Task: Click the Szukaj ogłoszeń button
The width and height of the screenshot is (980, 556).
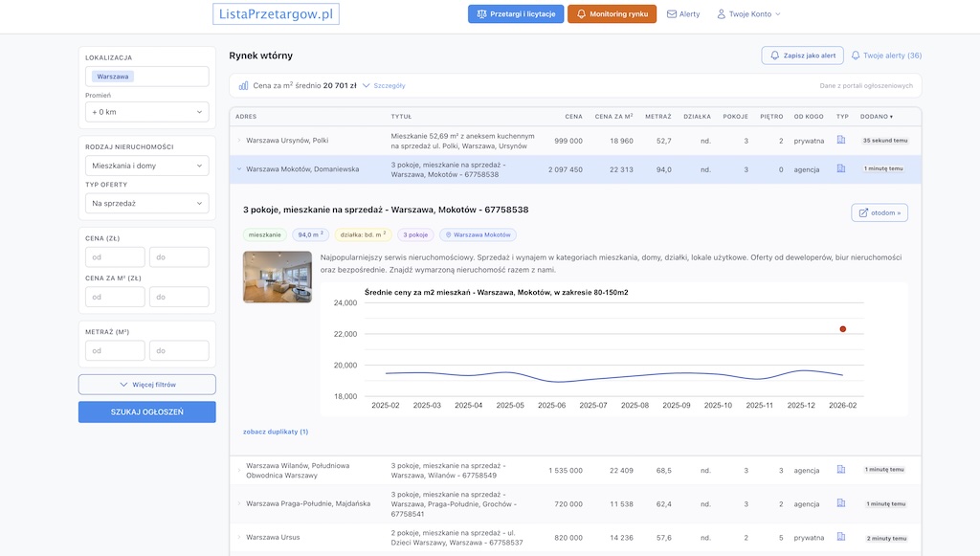Action: [146, 411]
